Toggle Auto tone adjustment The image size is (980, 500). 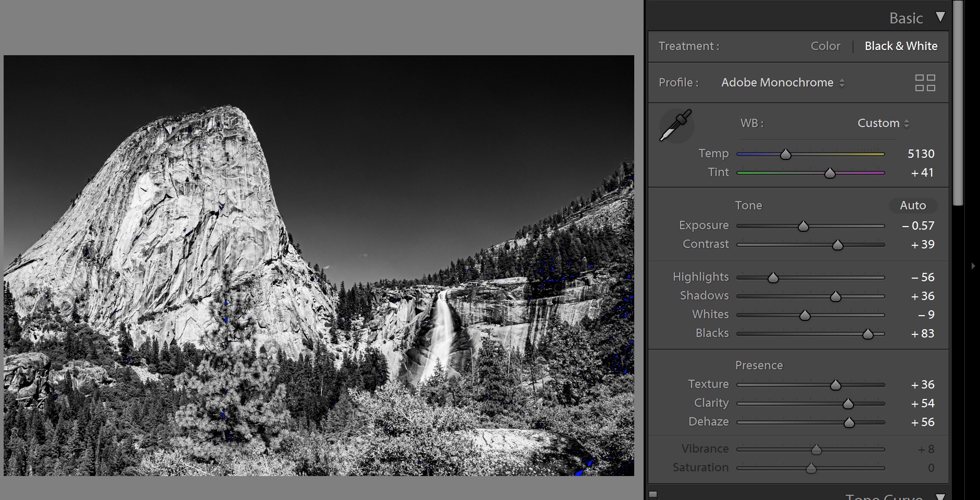click(x=912, y=205)
